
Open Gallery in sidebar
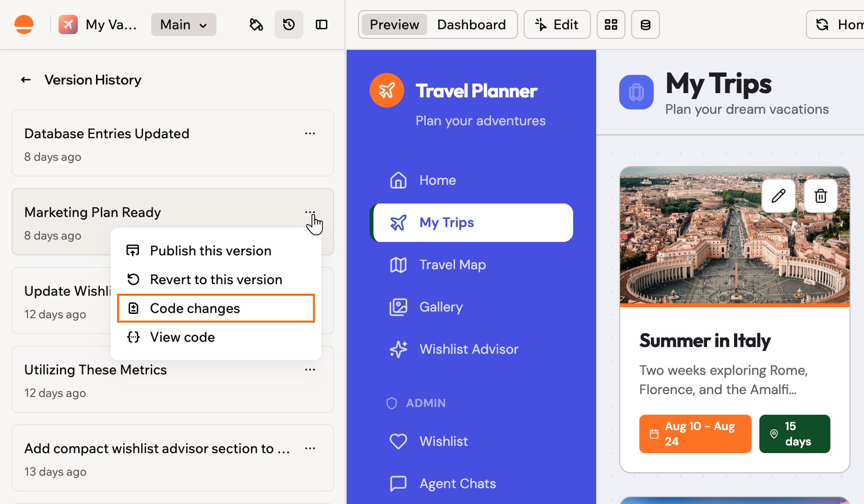pyautogui.click(x=471, y=307)
